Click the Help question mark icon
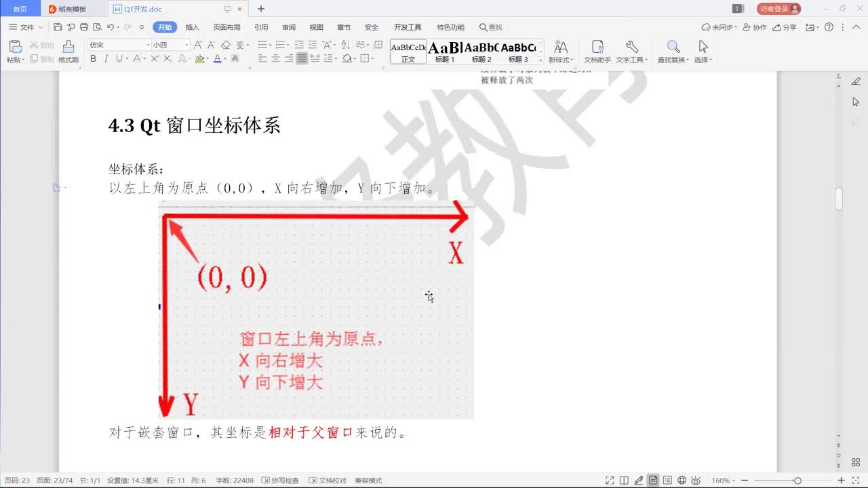The image size is (868, 488). [x=829, y=27]
